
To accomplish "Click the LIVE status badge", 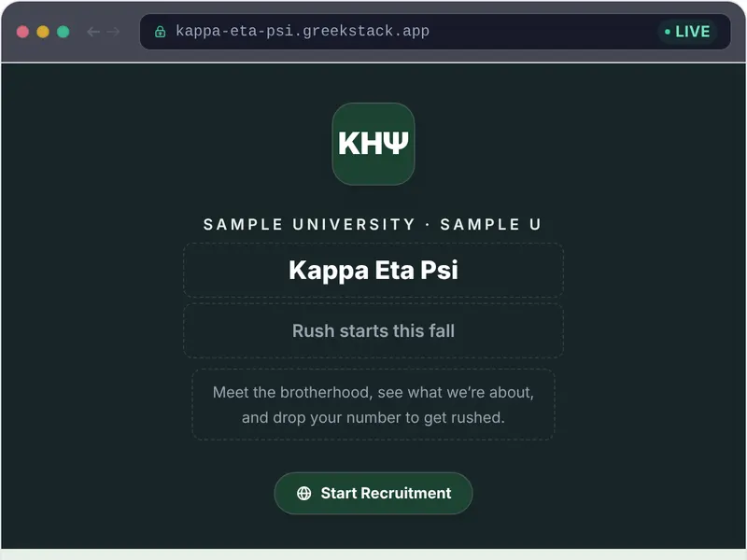I will click(x=687, y=32).
